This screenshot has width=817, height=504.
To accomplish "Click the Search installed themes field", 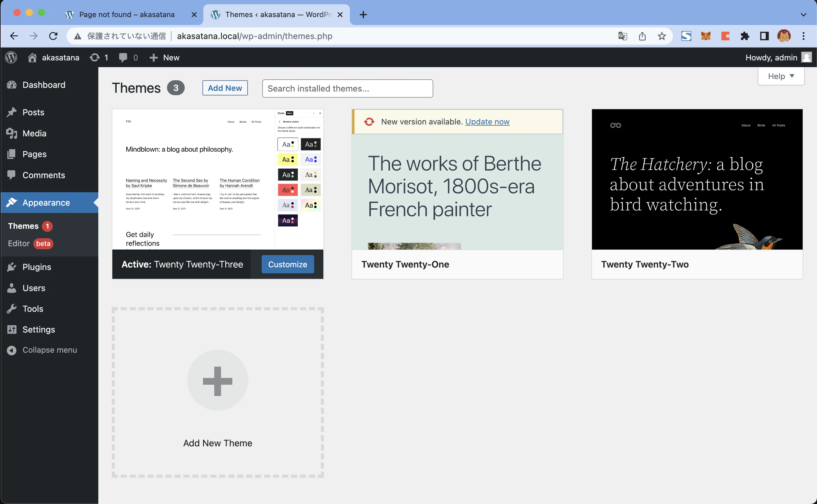I will pos(347,88).
